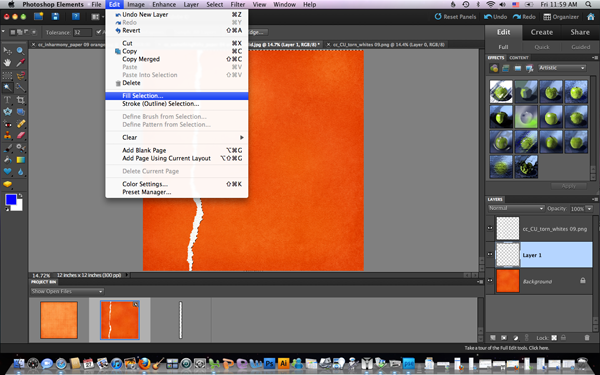Toggle the checkbox next to Tolerance field

click(x=99, y=32)
